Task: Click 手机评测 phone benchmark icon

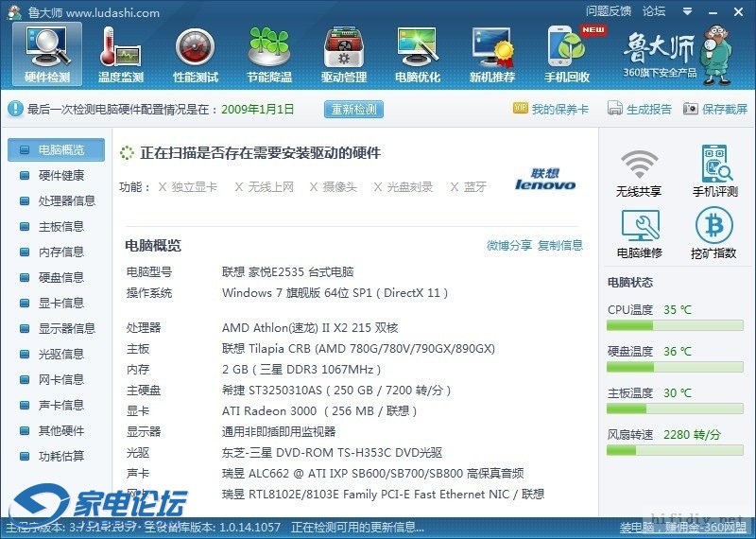Action: (715, 171)
